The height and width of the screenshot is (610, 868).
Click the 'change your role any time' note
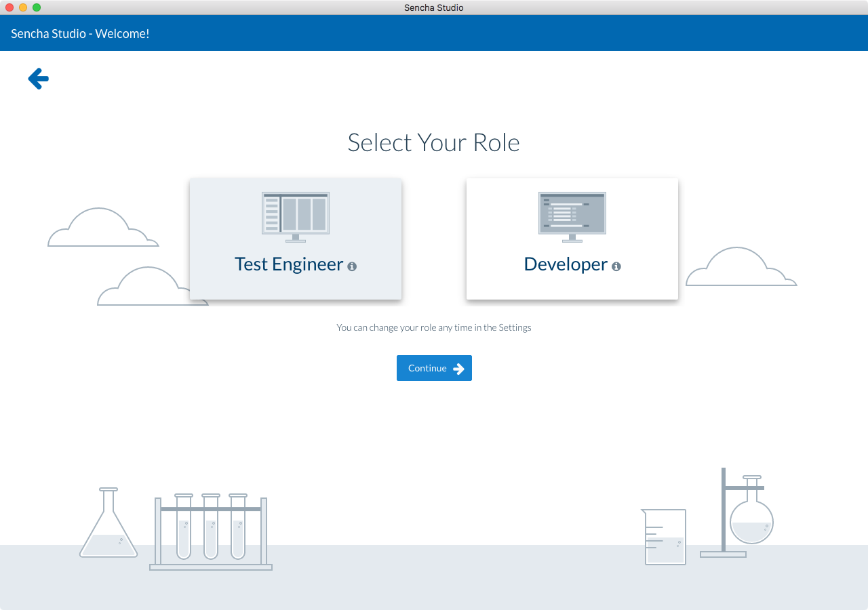[x=434, y=327]
